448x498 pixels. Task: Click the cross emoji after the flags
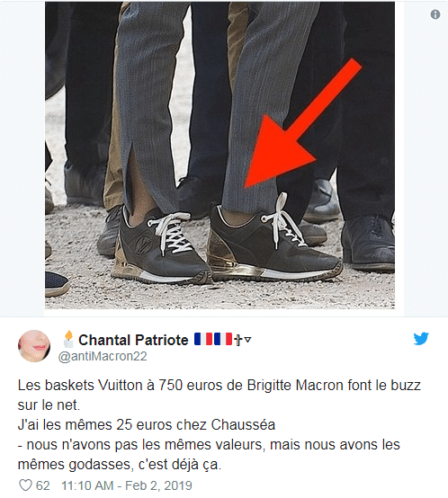point(238,340)
